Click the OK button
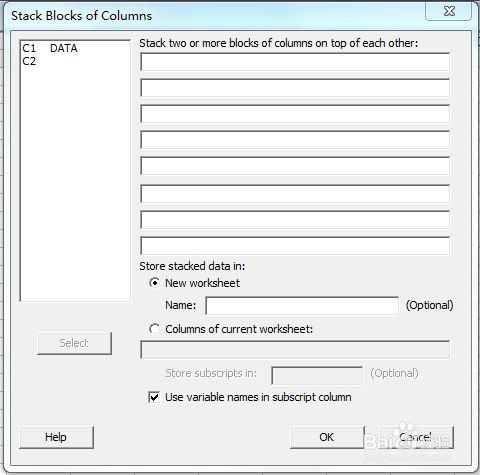The height and width of the screenshot is (475, 480). pyautogui.click(x=327, y=437)
